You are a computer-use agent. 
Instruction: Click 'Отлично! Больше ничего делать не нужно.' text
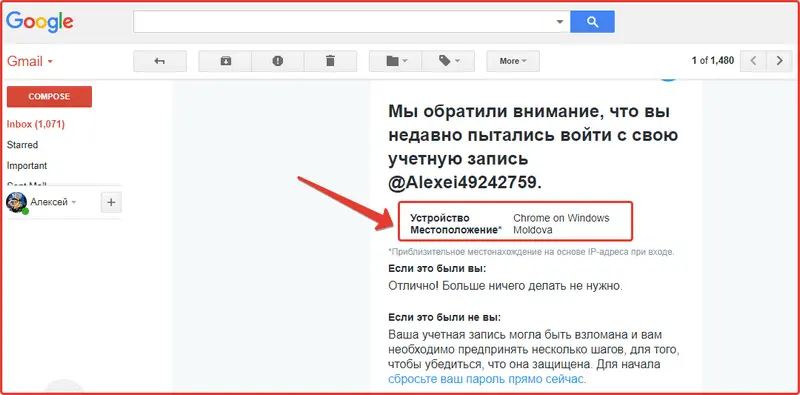tap(505, 286)
